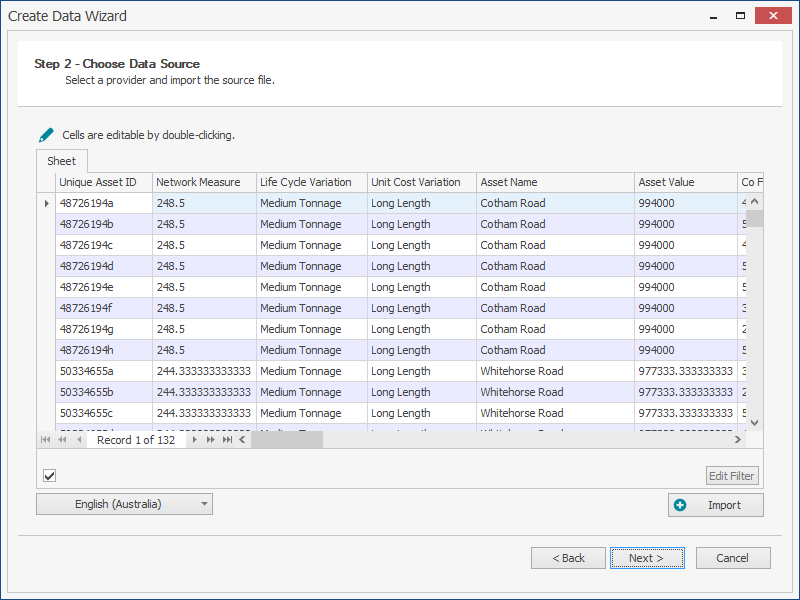Click the Network Measure column header
The width and height of the screenshot is (800, 600).
(205, 182)
